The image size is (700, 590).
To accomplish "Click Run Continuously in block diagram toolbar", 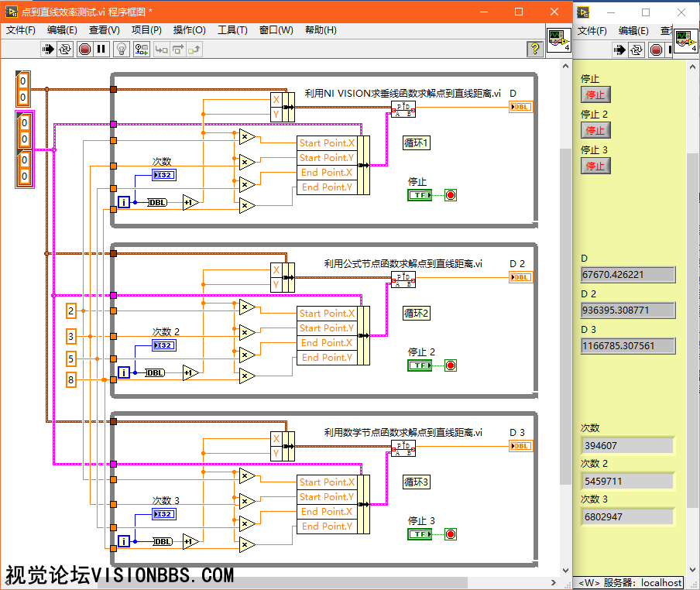I will [x=65, y=49].
